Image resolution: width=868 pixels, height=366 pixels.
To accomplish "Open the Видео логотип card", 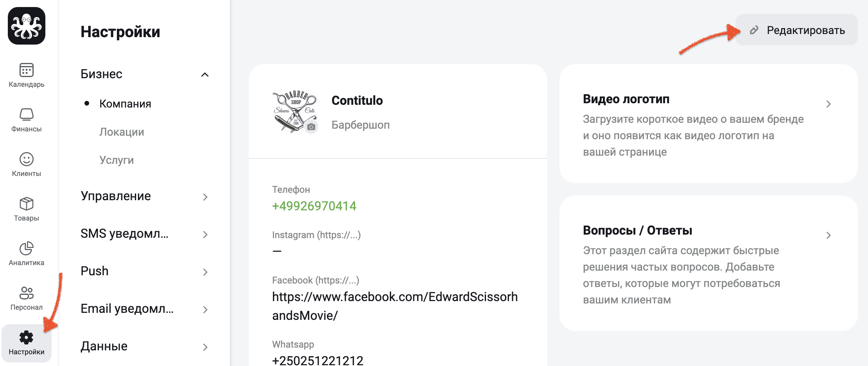I will click(x=708, y=124).
